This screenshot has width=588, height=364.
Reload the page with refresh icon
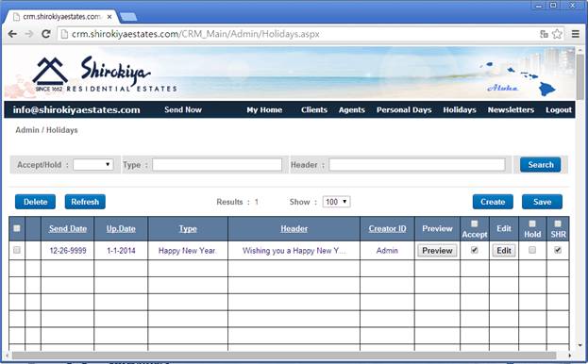pyautogui.click(x=46, y=34)
